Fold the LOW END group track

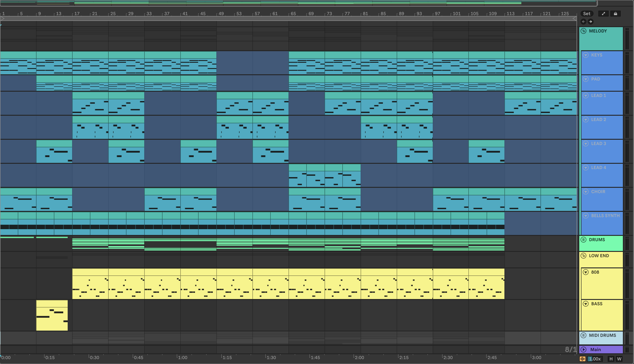tap(583, 255)
